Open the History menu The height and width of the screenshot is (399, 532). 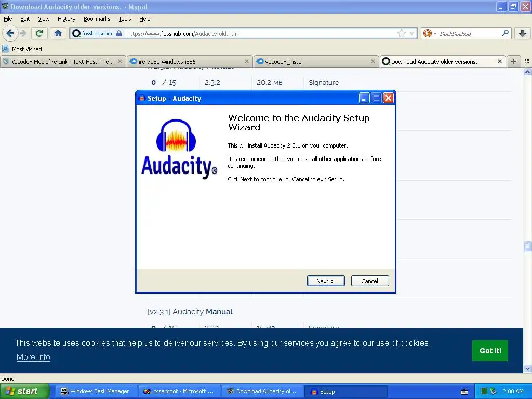coord(66,19)
